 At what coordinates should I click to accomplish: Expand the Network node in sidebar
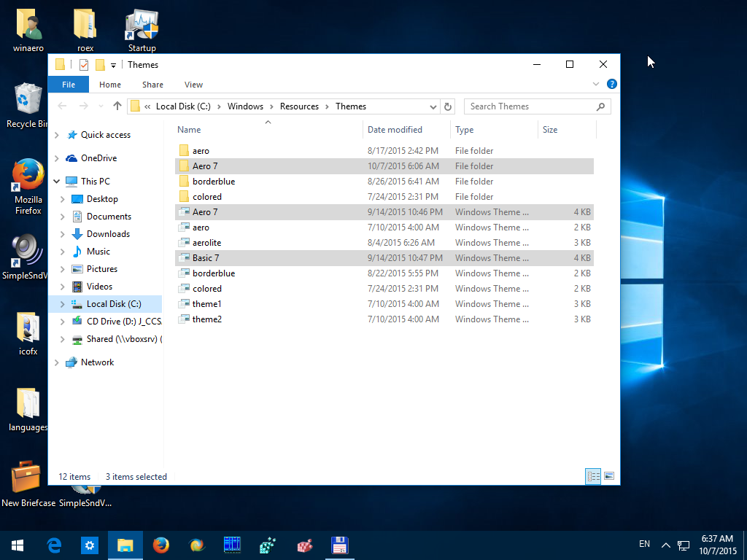pyautogui.click(x=57, y=362)
